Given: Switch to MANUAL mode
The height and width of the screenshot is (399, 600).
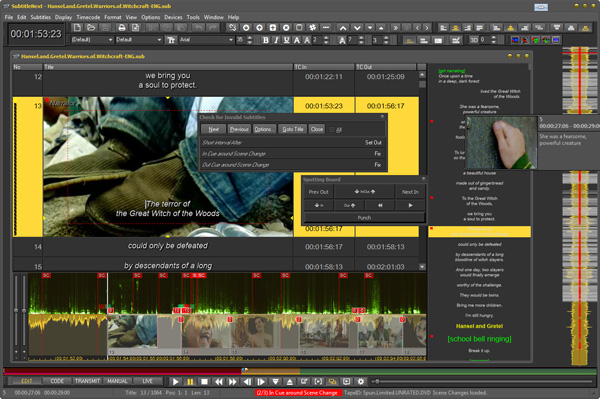Looking at the screenshot, I should 117,381.
